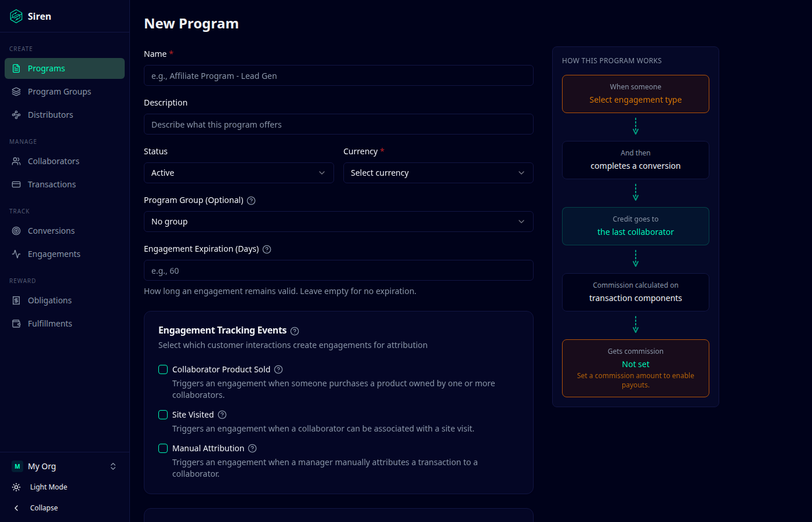Image resolution: width=812 pixels, height=522 pixels.
Task: Open the Status dropdown showing Active
Action: click(238, 173)
